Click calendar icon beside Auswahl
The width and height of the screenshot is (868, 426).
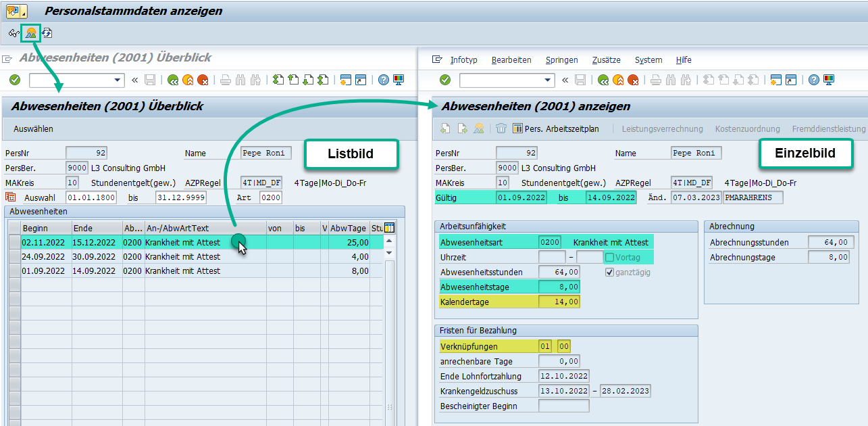coord(10,197)
